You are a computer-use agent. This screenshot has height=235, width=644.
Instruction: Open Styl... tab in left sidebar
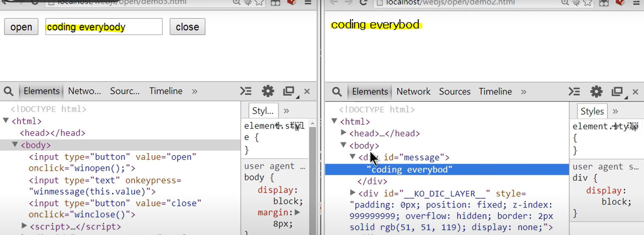tap(263, 111)
